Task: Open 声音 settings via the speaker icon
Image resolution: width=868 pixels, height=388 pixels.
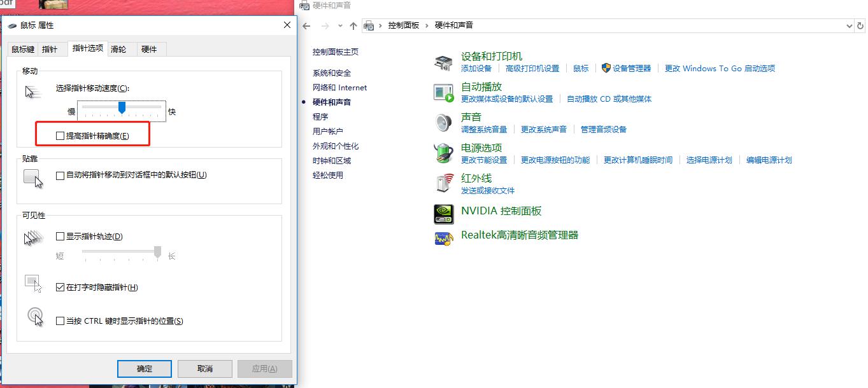Action: pos(443,122)
